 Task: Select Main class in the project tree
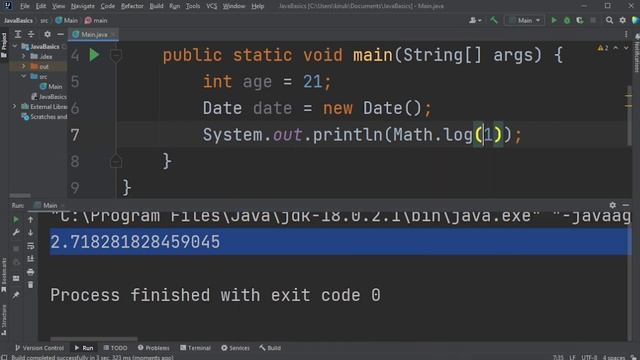51,87
